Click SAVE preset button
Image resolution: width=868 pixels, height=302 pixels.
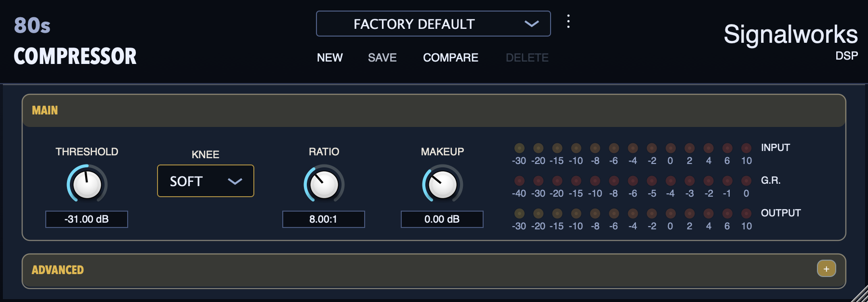tap(382, 58)
